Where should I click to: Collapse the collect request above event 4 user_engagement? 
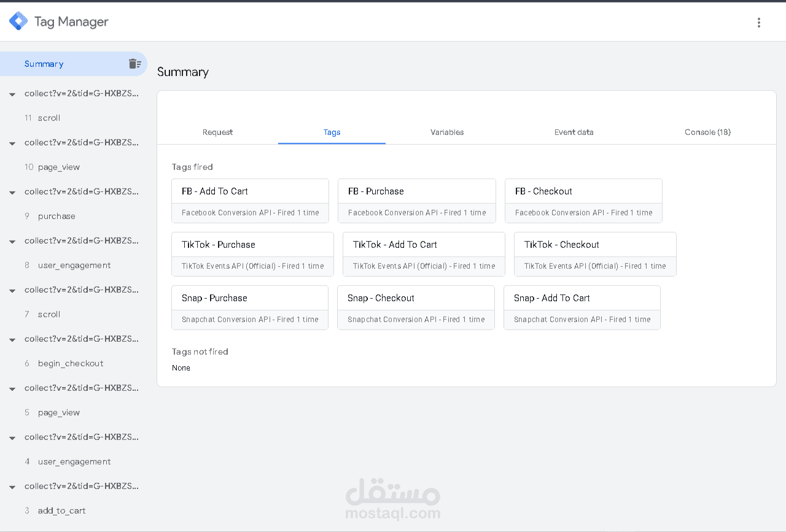pos(12,438)
